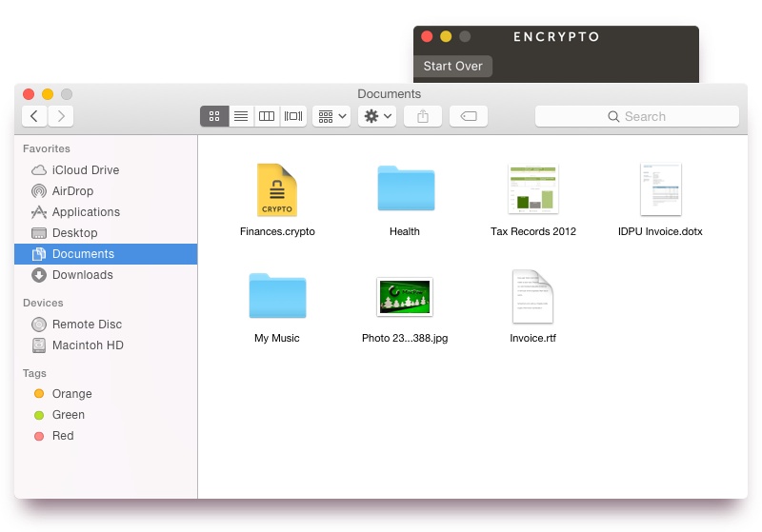Switch to cover flow view
The width and height of the screenshot is (762, 532).
tap(293, 116)
